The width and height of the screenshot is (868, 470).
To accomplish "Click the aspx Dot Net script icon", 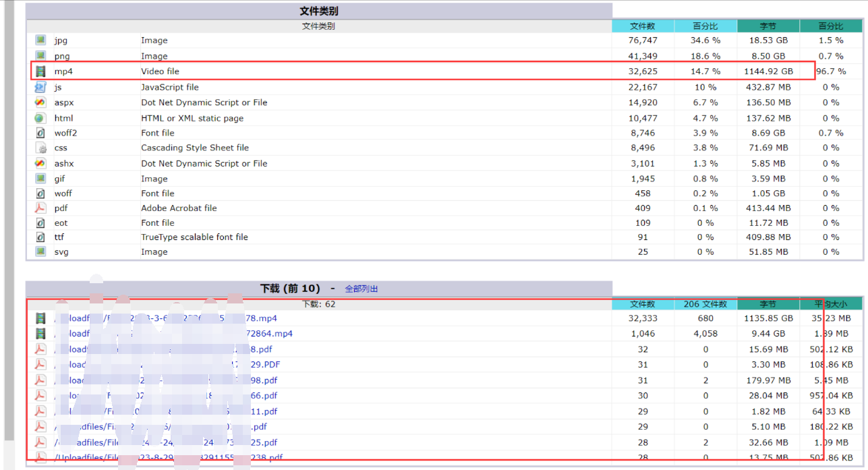I will click(x=40, y=102).
